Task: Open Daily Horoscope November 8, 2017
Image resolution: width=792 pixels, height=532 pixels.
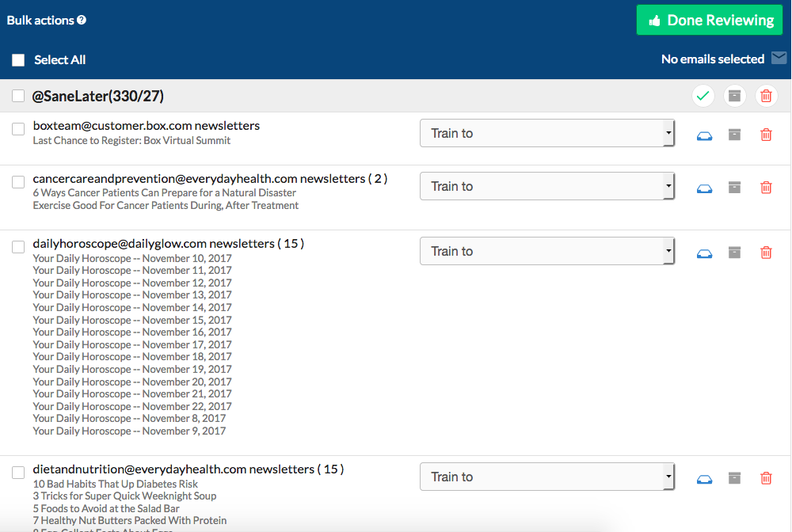Action: tap(129, 419)
